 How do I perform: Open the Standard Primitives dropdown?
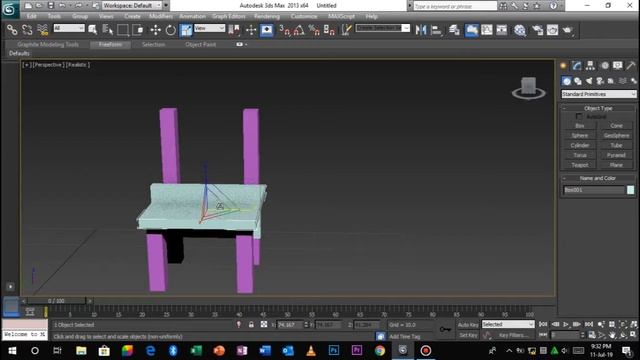pyautogui.click(x=598, y=94)
